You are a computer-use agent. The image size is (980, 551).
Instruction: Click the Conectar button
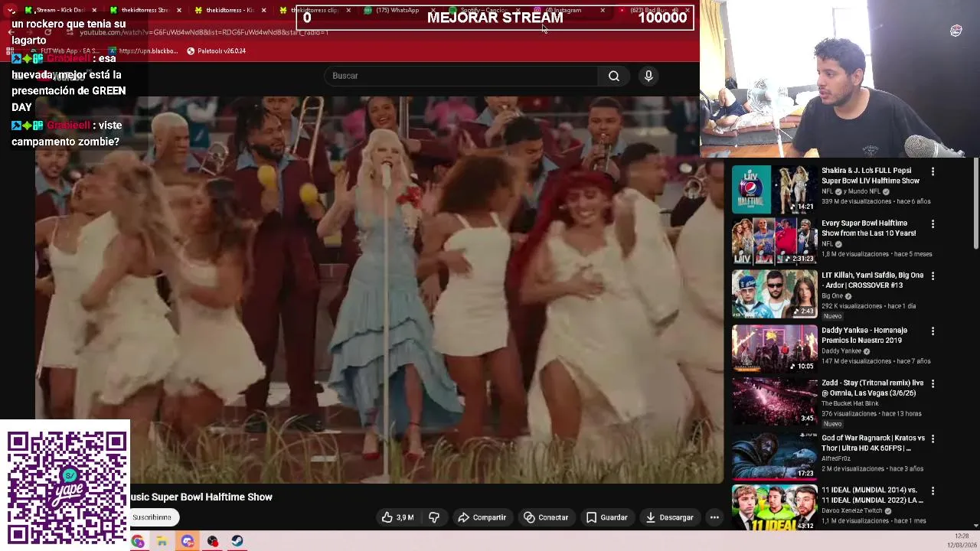546,517
